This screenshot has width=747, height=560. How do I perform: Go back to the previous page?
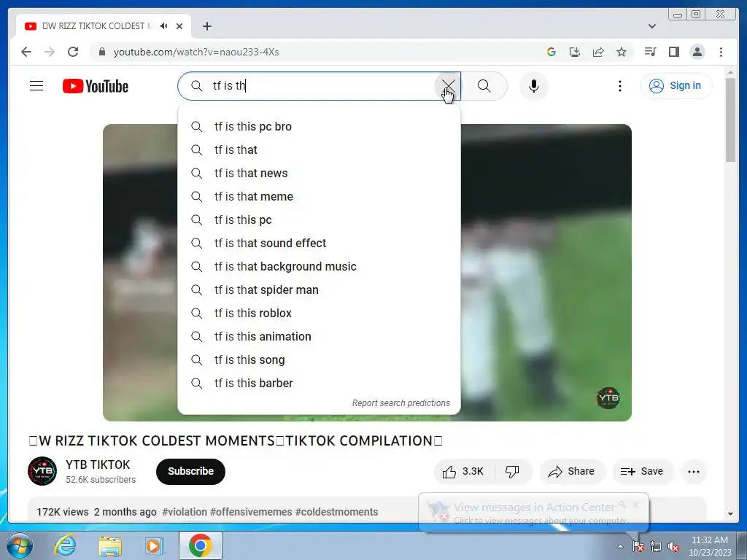[26, 52]
